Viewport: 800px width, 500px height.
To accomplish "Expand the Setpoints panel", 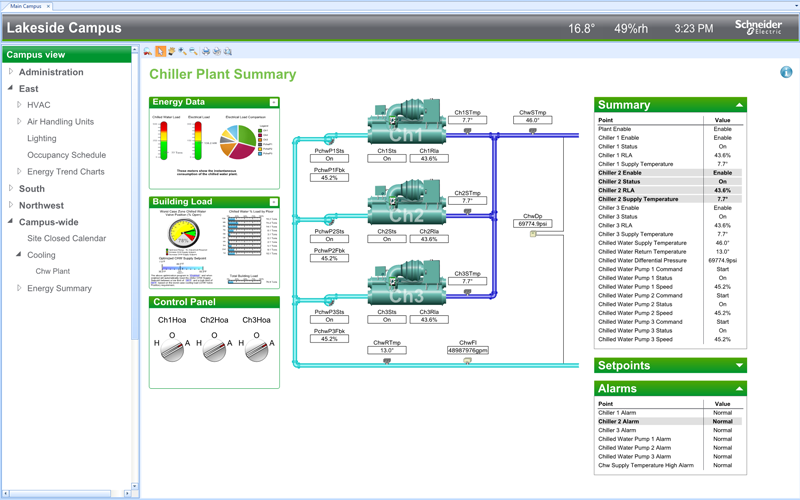I will [x=739, y=365].
